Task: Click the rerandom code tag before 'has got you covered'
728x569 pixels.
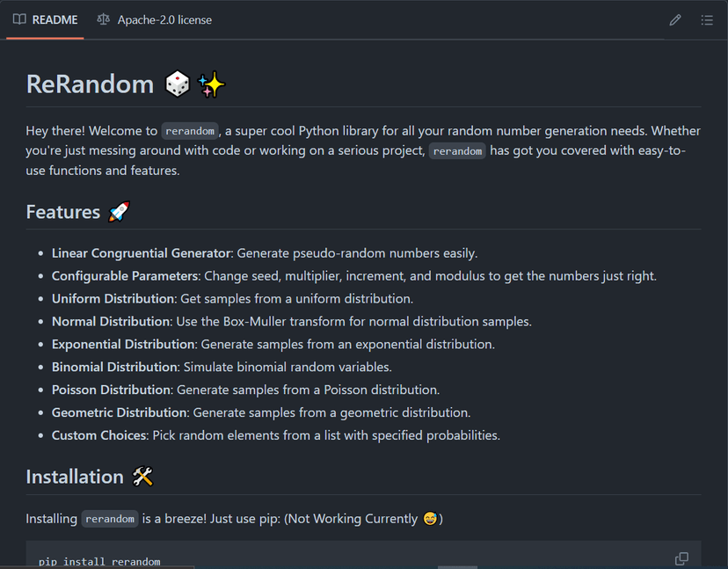Action: pyautogui.click(x=457, y=151)
